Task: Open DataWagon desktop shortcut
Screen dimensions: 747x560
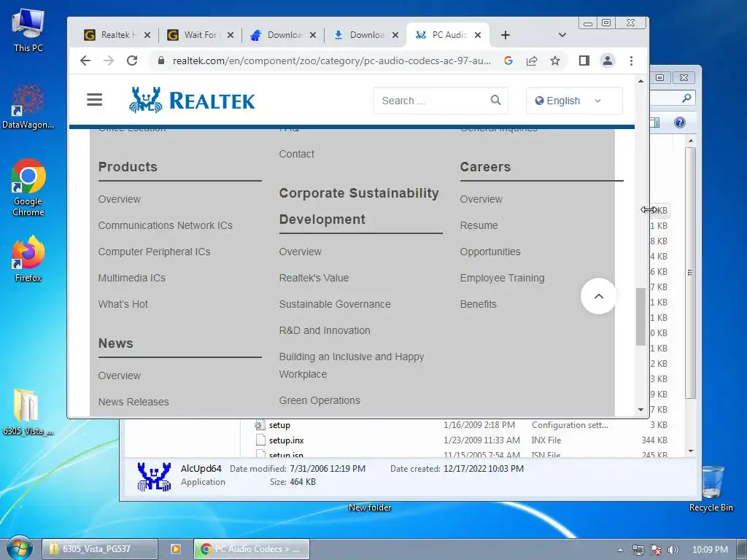Action: pyautogui.click(x=28, y=106)
